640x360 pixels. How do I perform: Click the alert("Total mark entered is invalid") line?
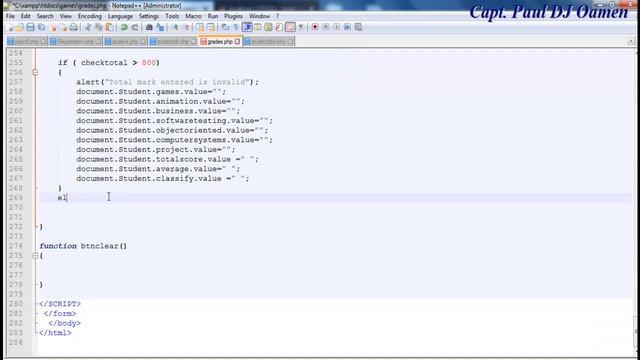pos(167,82)
